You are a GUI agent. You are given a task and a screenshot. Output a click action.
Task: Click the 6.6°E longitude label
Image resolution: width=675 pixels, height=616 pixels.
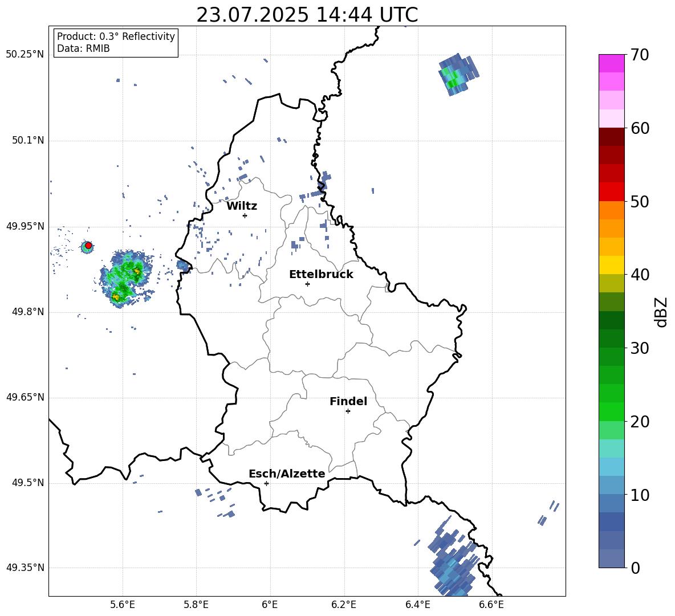pos(491,605)
